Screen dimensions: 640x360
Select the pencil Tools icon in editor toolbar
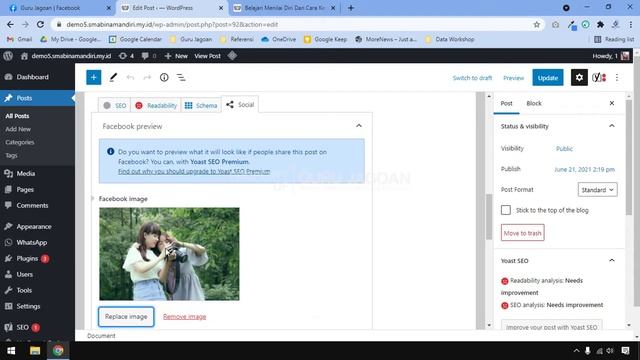[113, 77]
